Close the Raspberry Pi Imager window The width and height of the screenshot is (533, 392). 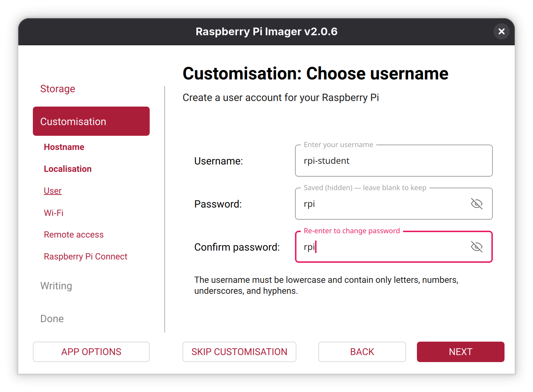[x=501, y=31]
